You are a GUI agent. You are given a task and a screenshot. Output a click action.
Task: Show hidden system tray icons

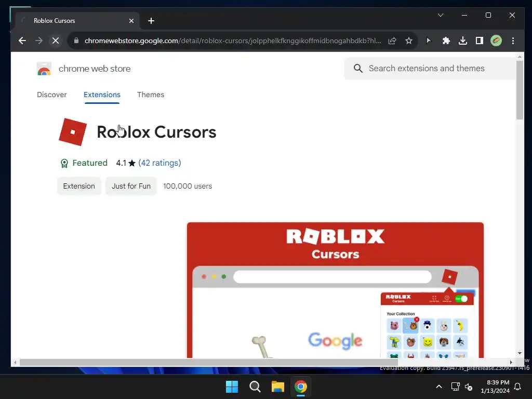click(438, 387)
